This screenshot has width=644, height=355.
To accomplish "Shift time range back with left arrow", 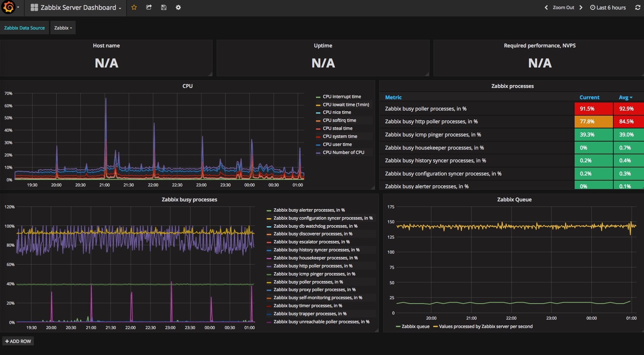I will coord(546,7).
